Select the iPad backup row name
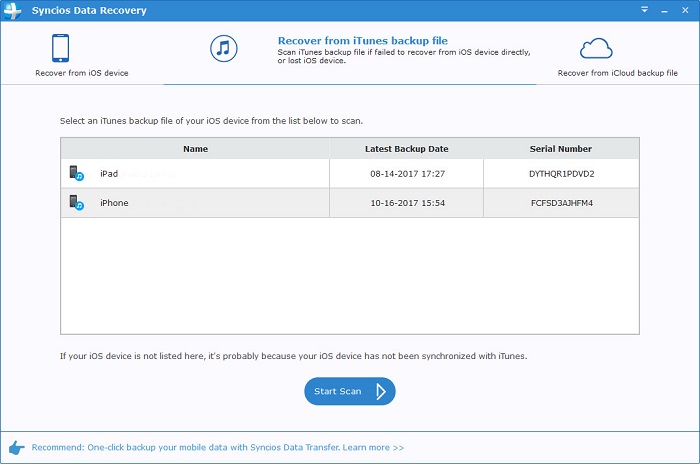 coord(109,174)
